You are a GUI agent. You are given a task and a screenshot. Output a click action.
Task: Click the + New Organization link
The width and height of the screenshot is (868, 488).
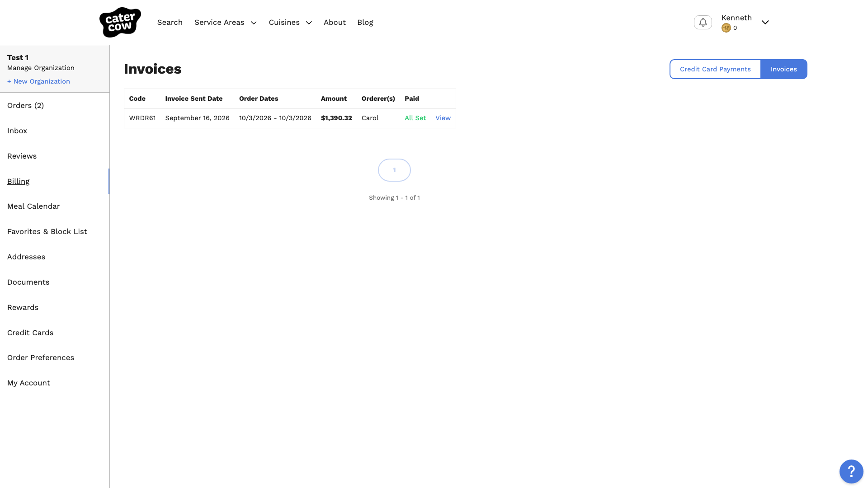tap(38, 81)
